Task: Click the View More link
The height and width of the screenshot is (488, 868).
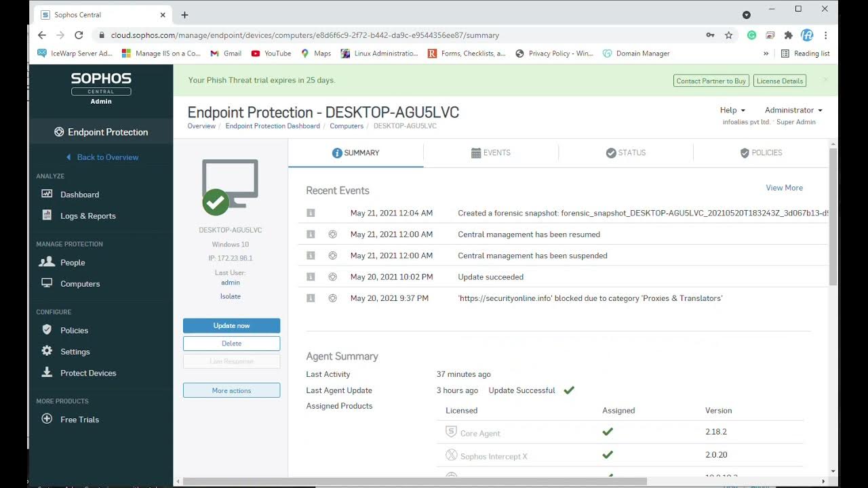Action: 784,188
